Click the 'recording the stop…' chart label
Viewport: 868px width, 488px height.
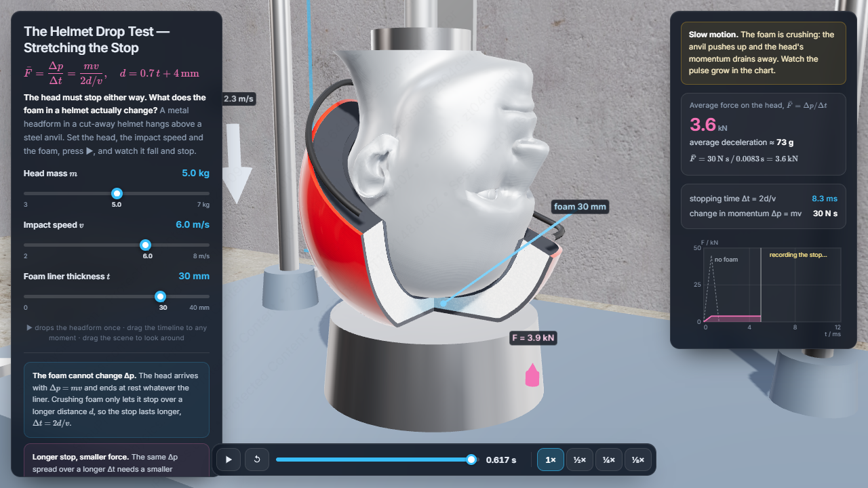click(x=798, y=255)
